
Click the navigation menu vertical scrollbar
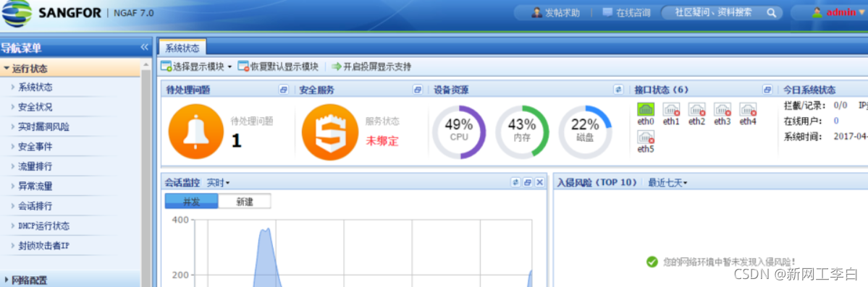pyautogui.click(x=146, y=174)
